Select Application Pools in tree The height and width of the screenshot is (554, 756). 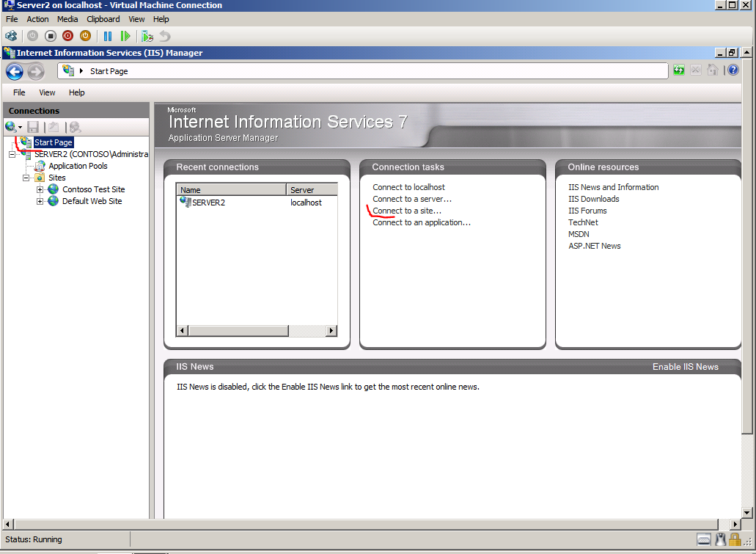(x=78, y=166)
